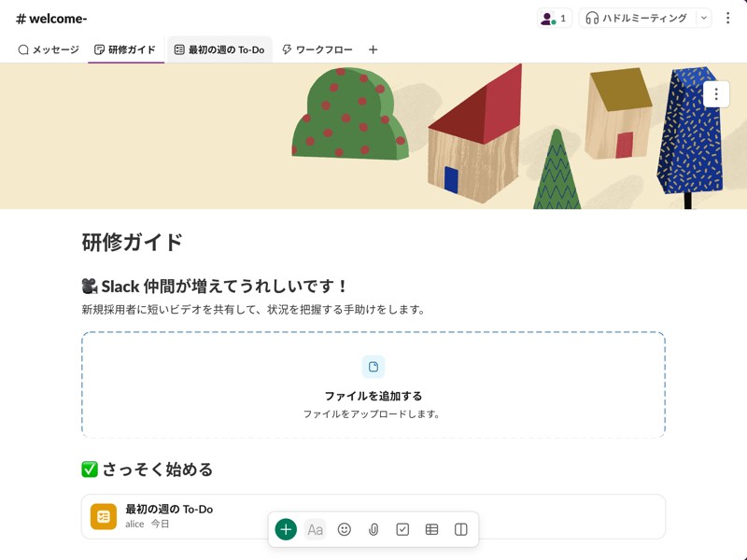Open the メッセージ tab
747x560 pixels.
49,49
